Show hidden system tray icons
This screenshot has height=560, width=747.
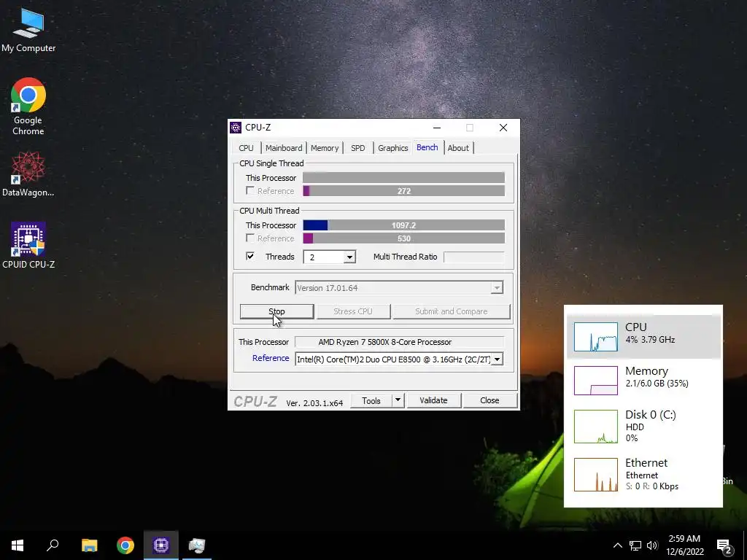pos(617,545)
